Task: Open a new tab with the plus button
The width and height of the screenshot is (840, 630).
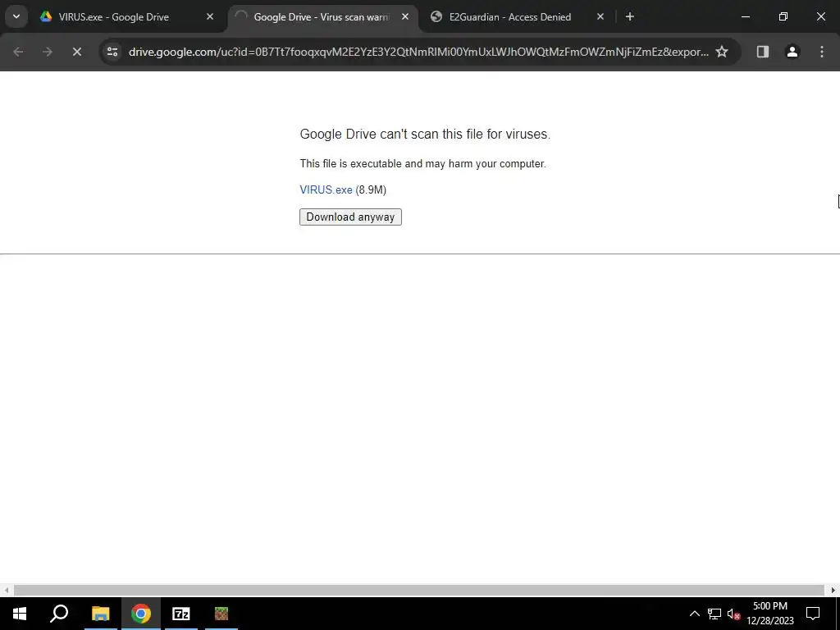Action: point(630,17)
